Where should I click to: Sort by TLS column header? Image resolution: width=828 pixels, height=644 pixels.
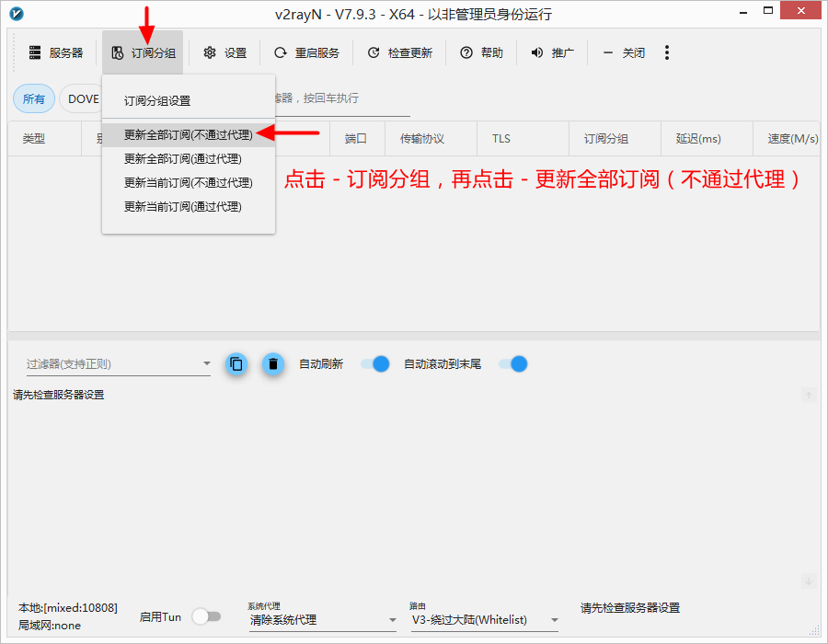[x=523, y=139]
